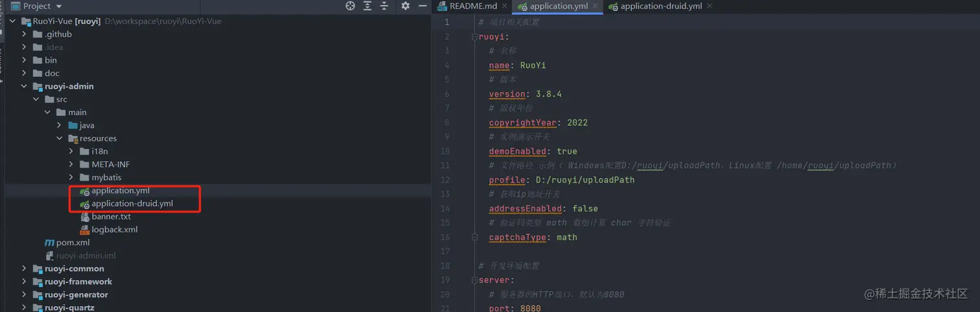This screenshot has width=980, height=312.
Task: Expand the ruoyi-generator module
Action: click(x=24, y=295)
